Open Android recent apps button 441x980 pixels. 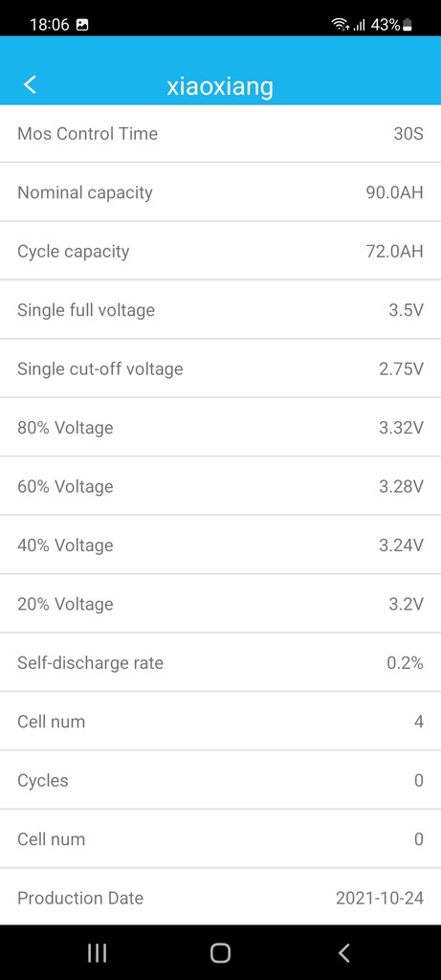(x=97, y=952)
